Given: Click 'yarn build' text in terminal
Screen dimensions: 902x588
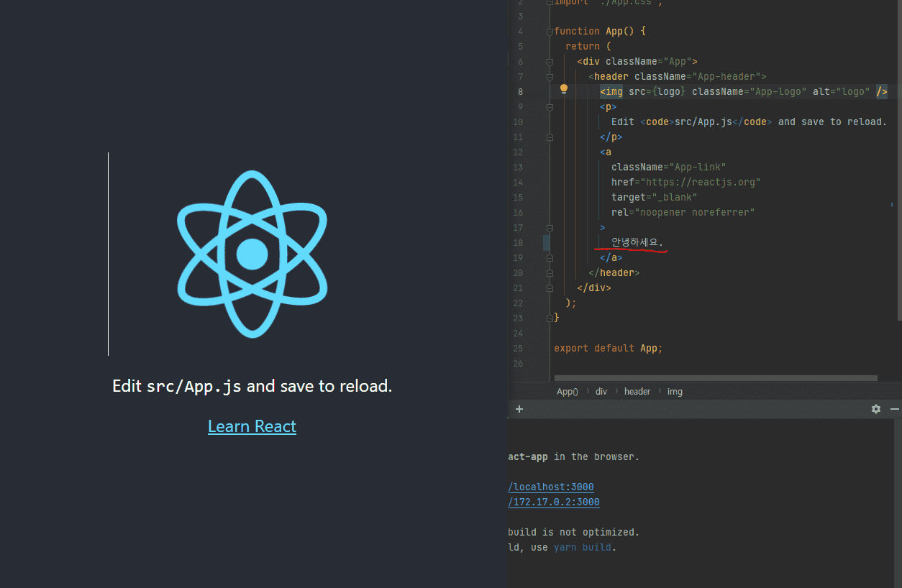Looking at the screenshot, I should point(582,548).
